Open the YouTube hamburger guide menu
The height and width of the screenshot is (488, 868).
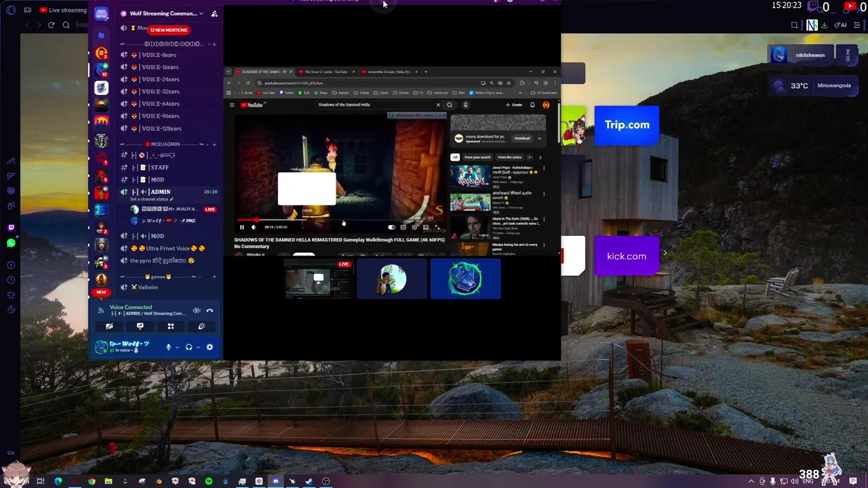[232, 105]
